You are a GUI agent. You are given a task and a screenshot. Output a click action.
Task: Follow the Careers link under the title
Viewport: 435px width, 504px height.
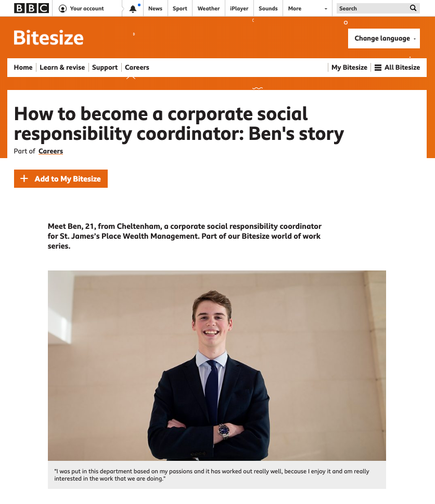pyautogui.click(x=51, y=151)
